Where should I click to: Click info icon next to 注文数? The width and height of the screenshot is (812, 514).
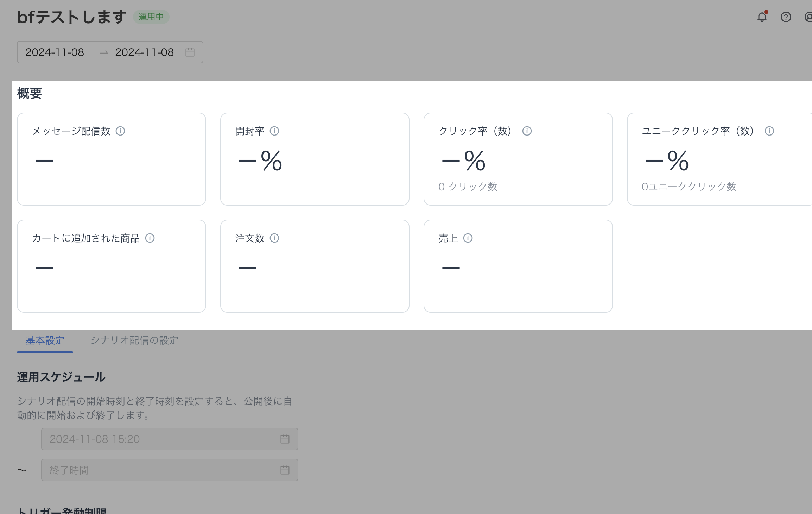pos(274,238)
